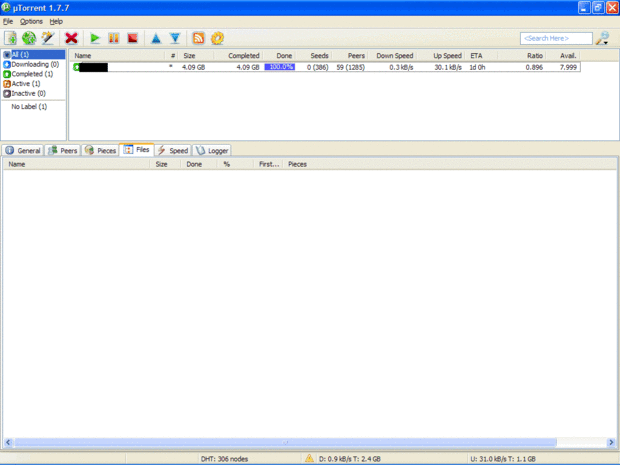Select the Downloading (0) category
The image size is (620, 465).
pos(31,64)
